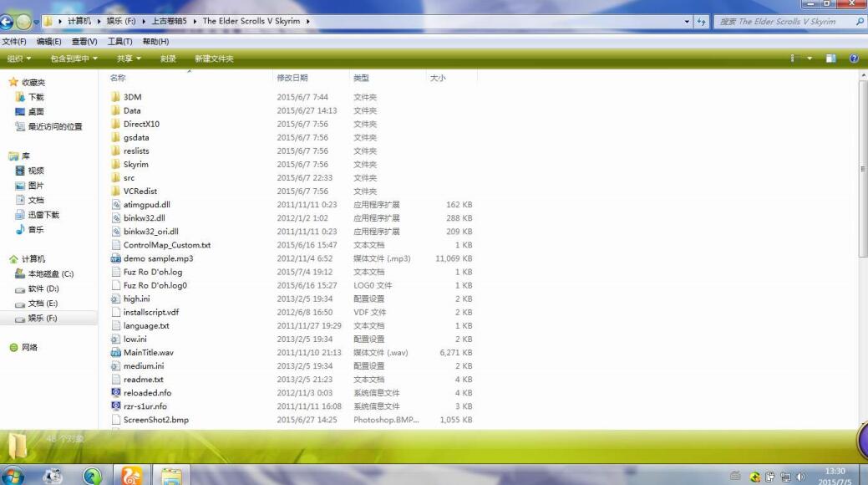Click the vertical scrollbar thumb
Viewport: 868px width, 485px height.
(x=863, y=169)
